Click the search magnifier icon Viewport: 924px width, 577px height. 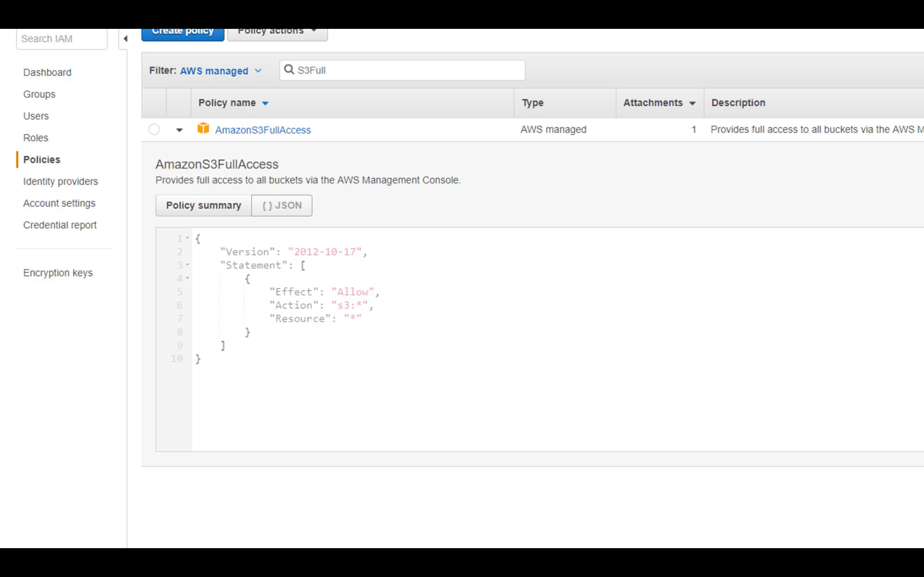pos(289,70)
